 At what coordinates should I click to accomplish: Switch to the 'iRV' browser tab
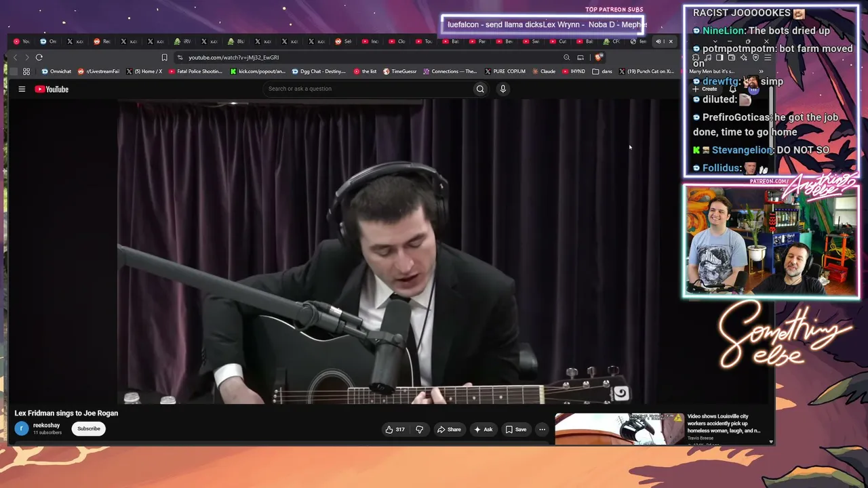(183, 41)
